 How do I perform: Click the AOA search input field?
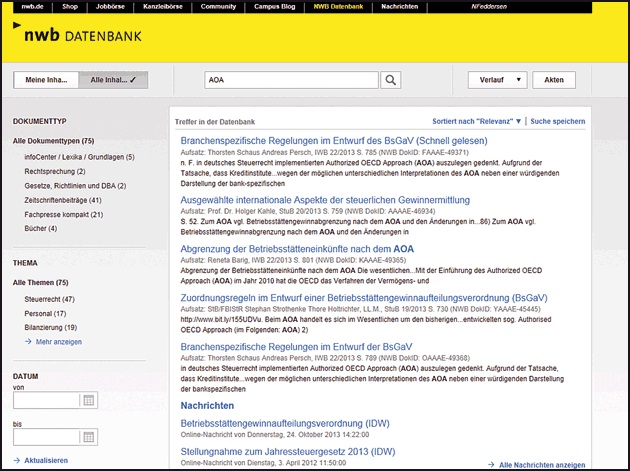(x=289, y=80)
